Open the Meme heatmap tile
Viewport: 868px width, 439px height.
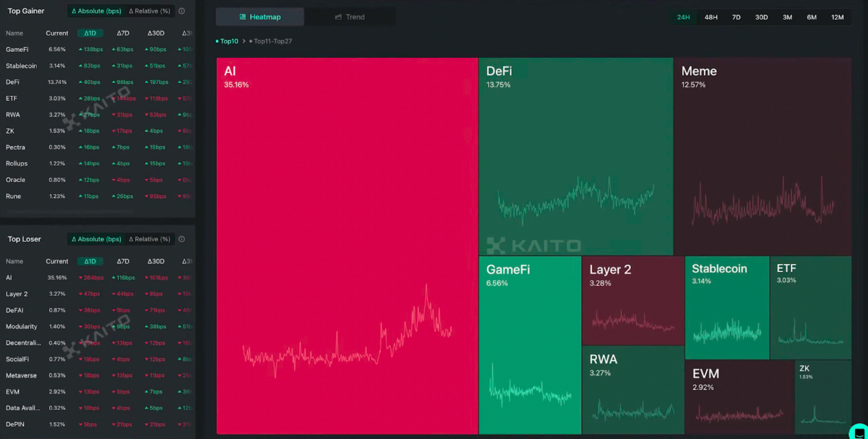click(x=763, y=156)
